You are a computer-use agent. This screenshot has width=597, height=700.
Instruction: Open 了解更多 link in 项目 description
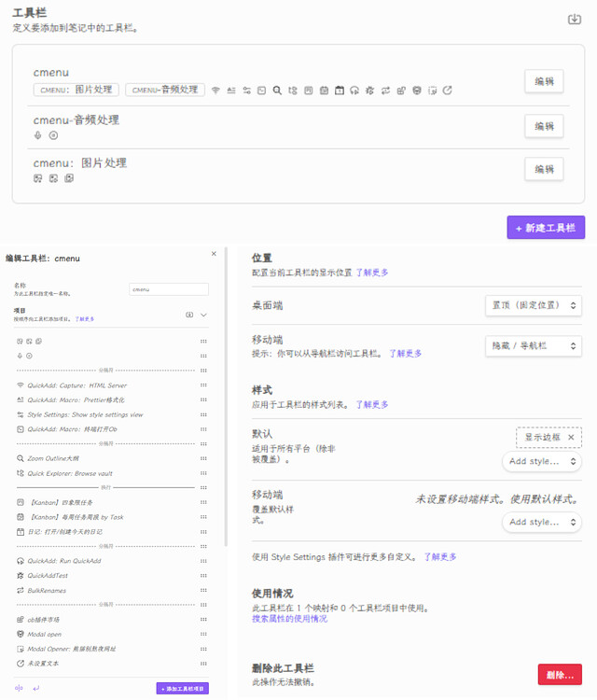pos(84,319)
